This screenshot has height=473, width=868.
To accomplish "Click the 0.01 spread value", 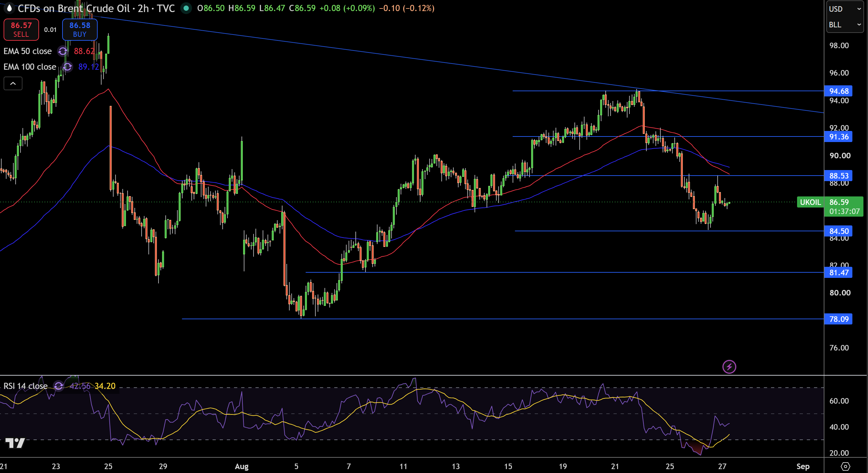I will 50,30.
